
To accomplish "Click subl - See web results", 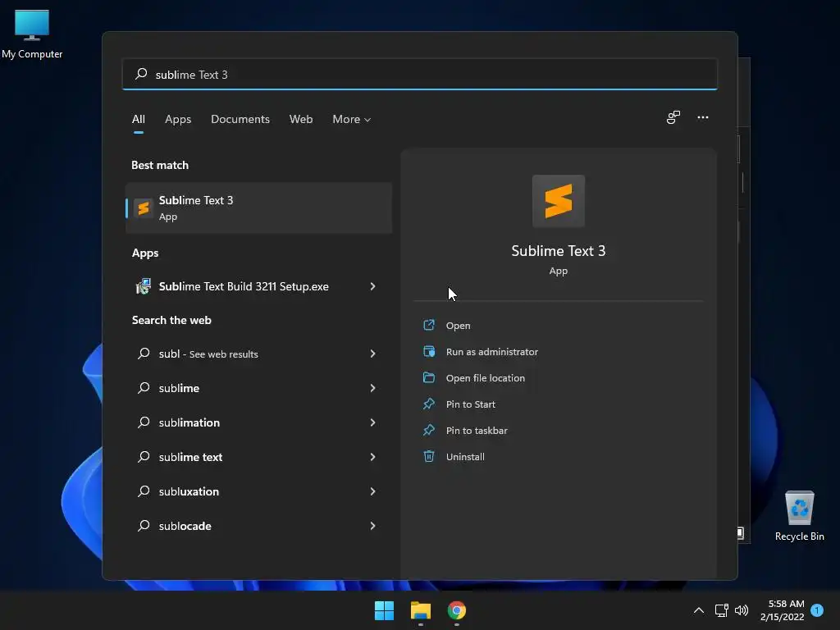I will 208,354.
